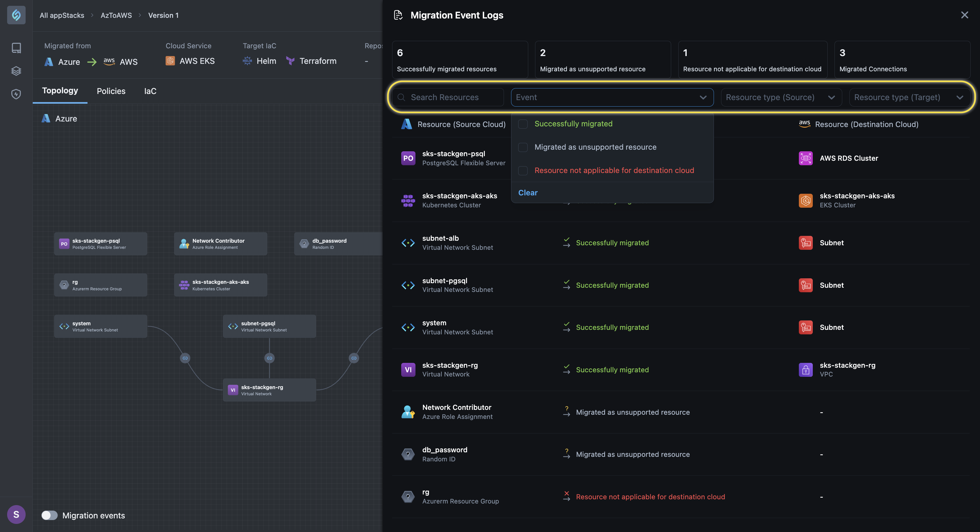Select the rg Azurerm Resource Group node

(x=100, y=285)
